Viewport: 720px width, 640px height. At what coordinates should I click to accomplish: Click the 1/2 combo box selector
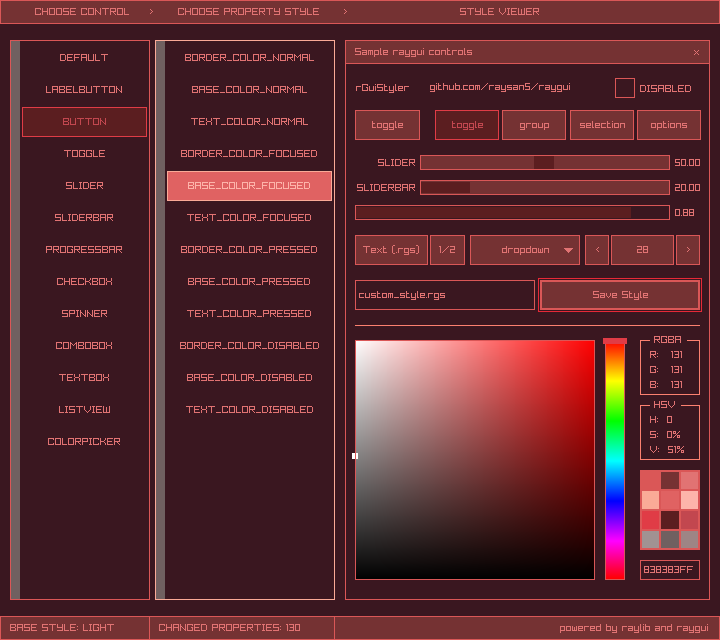447,250
